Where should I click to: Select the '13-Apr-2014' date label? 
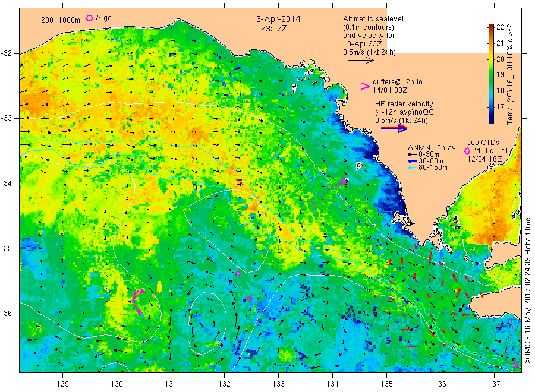tap(276, 19)
